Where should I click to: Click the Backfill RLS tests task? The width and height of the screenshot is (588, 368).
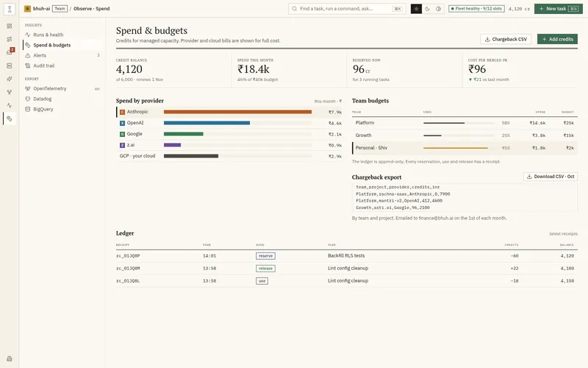(x=346, y=255)
